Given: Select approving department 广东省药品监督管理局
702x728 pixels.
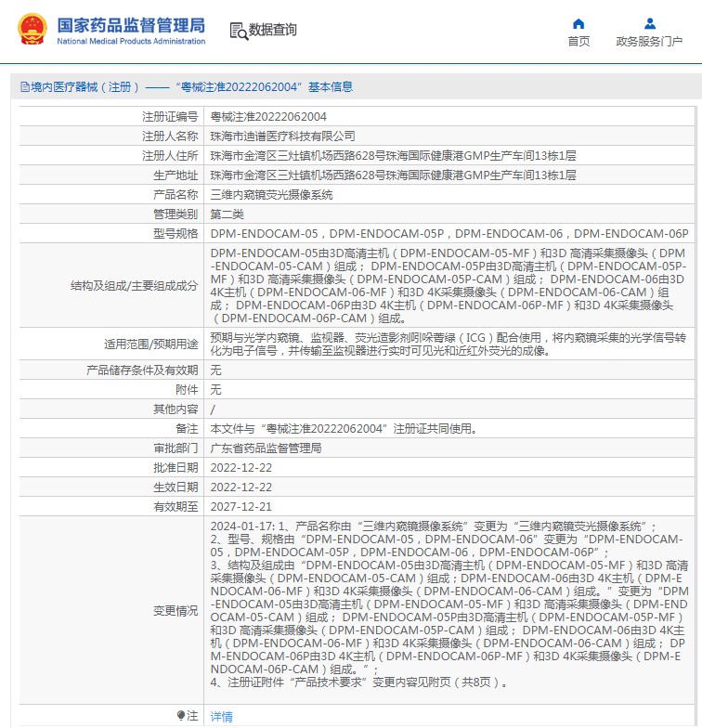Looking at the screenshot, I should [266, 448].
